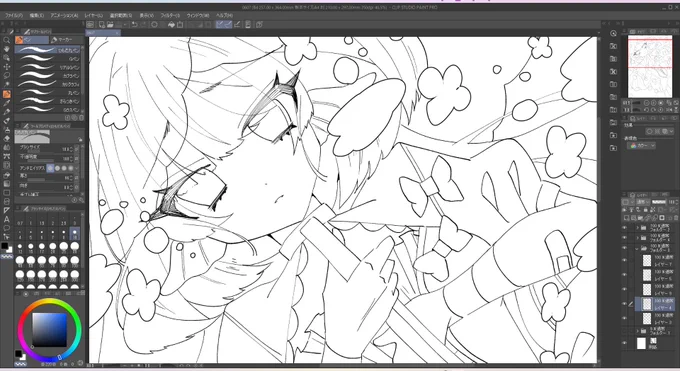Open the 編集 menu
680x371 pixels.
click(36, 15)
